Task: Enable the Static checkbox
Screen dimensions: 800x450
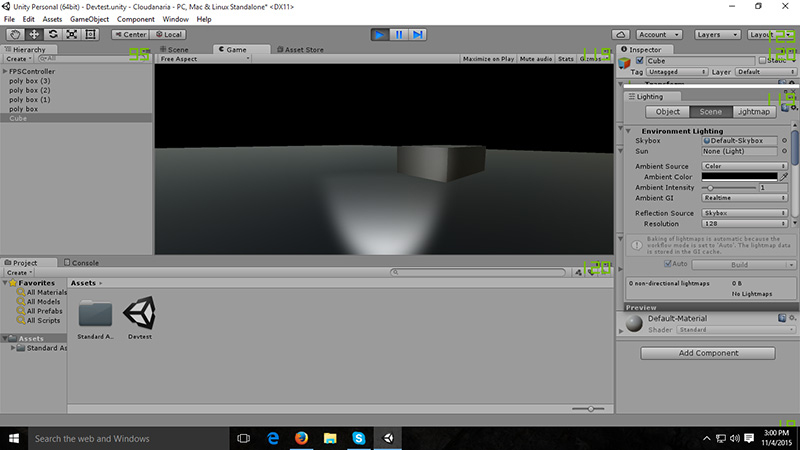Action: point(763,61)
